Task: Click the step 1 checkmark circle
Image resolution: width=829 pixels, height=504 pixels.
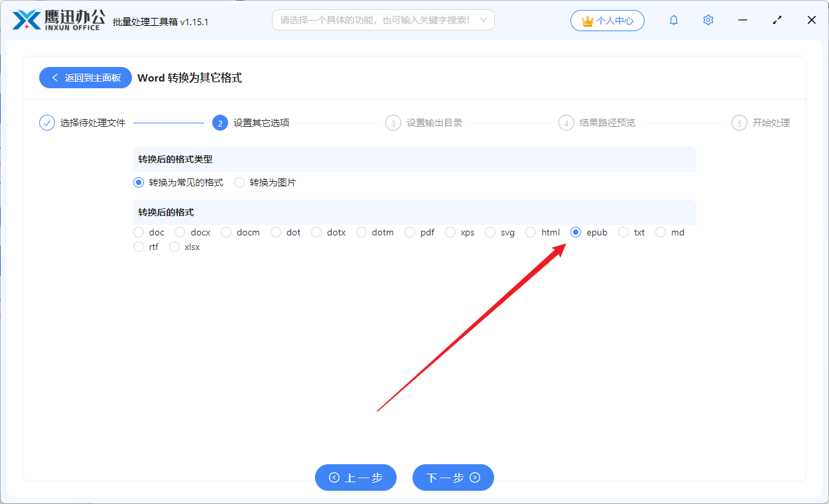Action: click(x=47, y=123)
